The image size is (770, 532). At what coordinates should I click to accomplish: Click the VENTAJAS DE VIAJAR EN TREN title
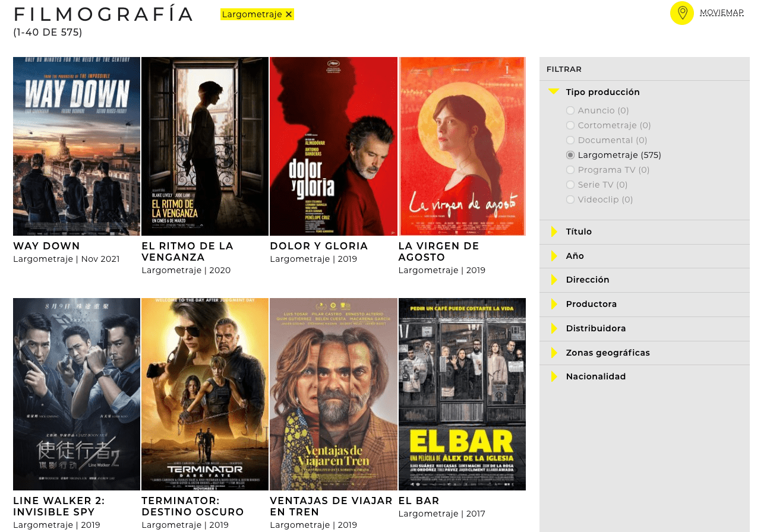tap(331, 506)
